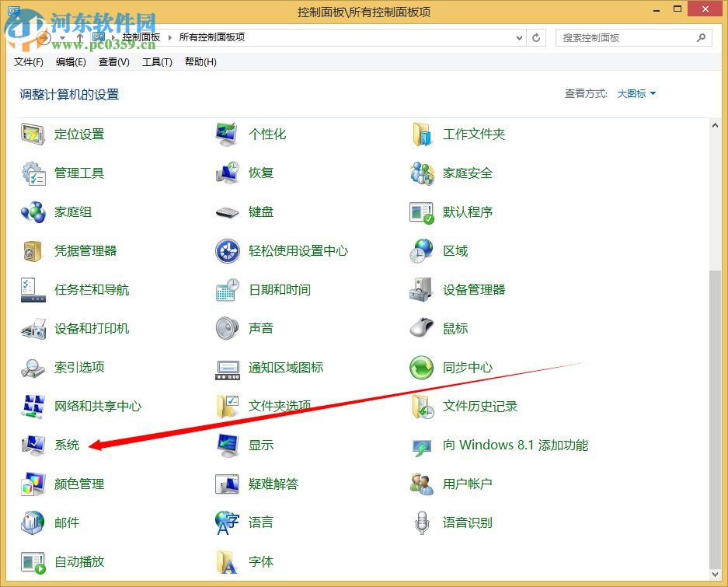Open 设备管理器 (Device Manager)
Viewport: 728px width, 587px height.
(x=475, y=289)
